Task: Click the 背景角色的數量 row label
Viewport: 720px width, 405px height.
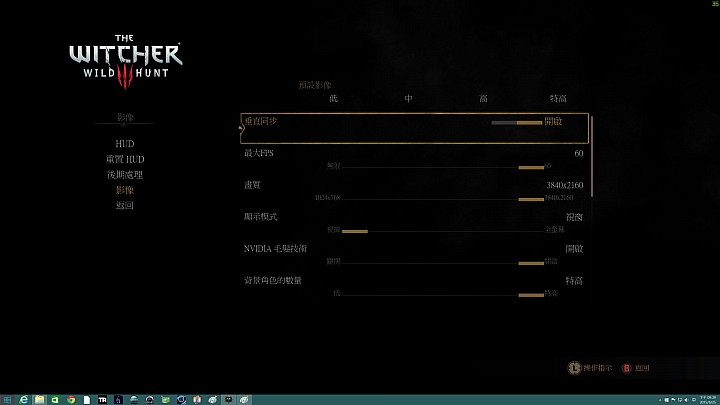Action: tap(273, 280)
